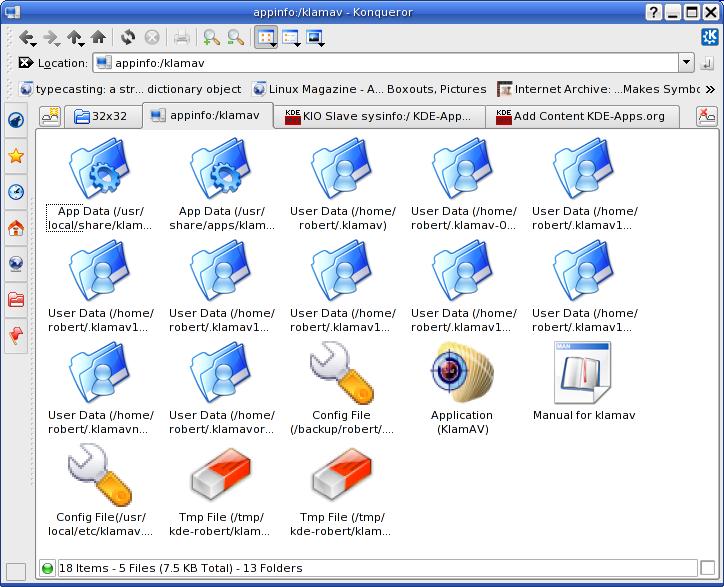Image resolution: width=724 pixels, height=587 pixels.
Task: Expand the Forward button history arrow
Action: click(58, 44)
